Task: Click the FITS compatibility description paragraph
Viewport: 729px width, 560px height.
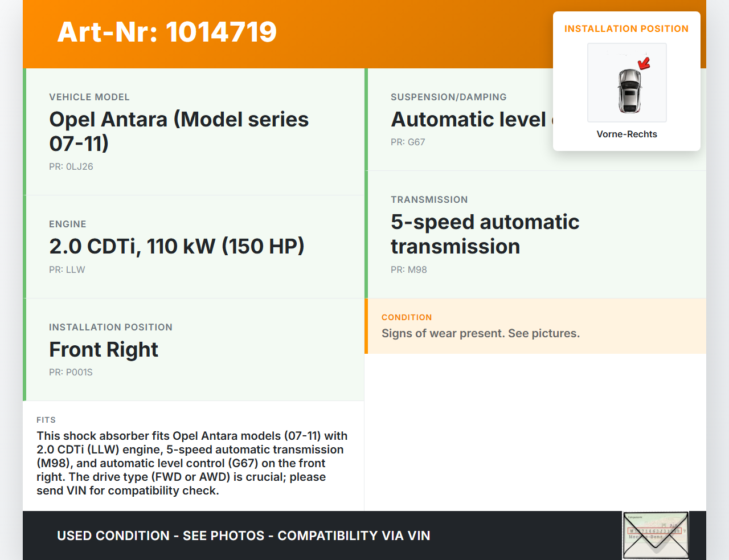Action: [x=192, y=463]
